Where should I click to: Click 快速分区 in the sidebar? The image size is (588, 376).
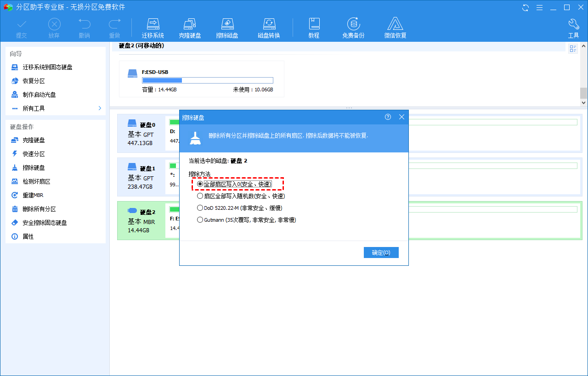tap(34, 154)
